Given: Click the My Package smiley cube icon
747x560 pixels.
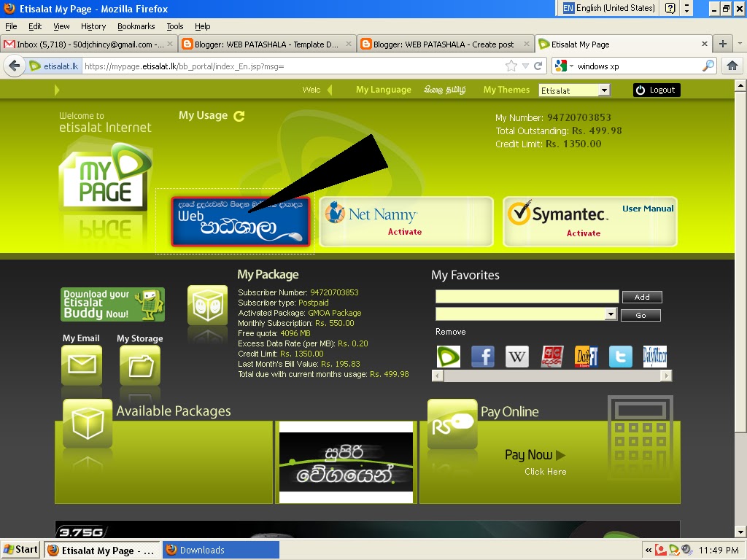Looking at the screenshot, I should pyautogui.click(x=207, y=305).
